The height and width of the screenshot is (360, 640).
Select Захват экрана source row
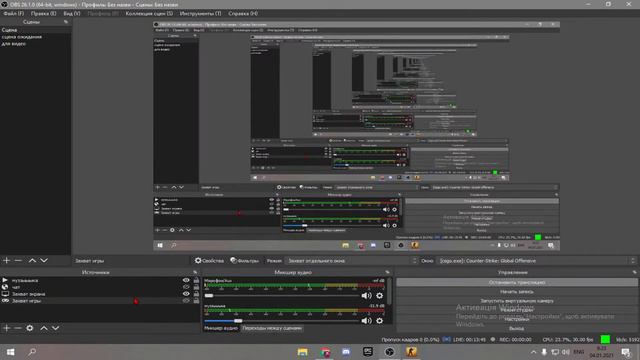pyautogui.click(x=100, y=293)
